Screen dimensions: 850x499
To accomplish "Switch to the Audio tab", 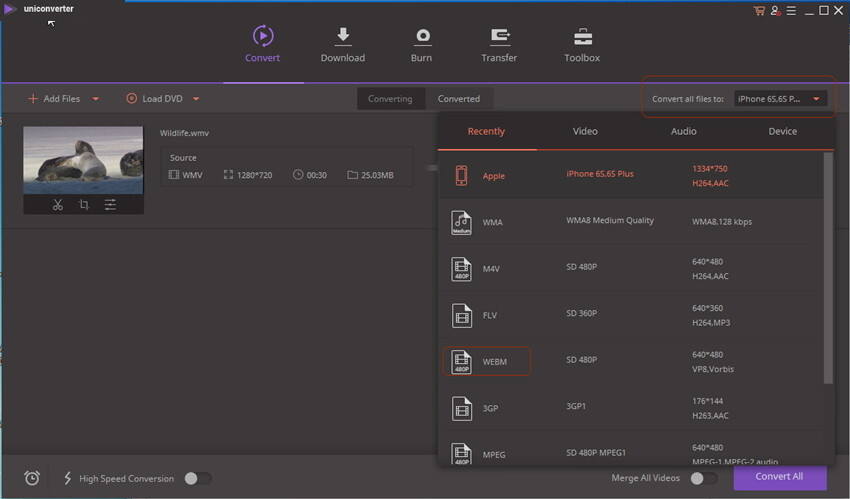I will [684, 131].
